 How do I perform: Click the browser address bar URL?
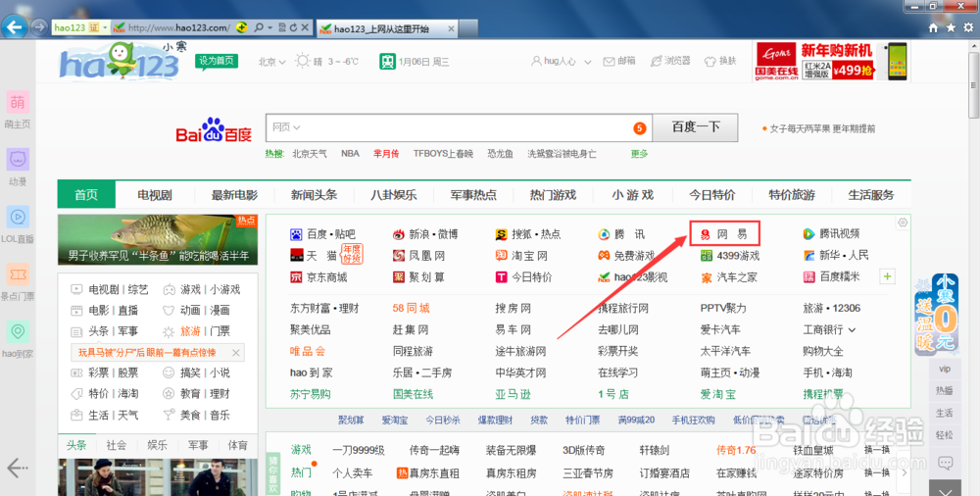coord(178,27)
